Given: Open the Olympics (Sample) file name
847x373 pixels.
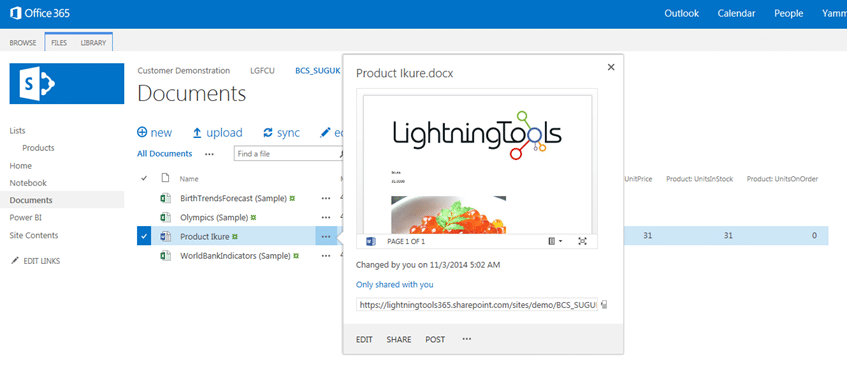Looking at the screenshot, I should (214, 218).
